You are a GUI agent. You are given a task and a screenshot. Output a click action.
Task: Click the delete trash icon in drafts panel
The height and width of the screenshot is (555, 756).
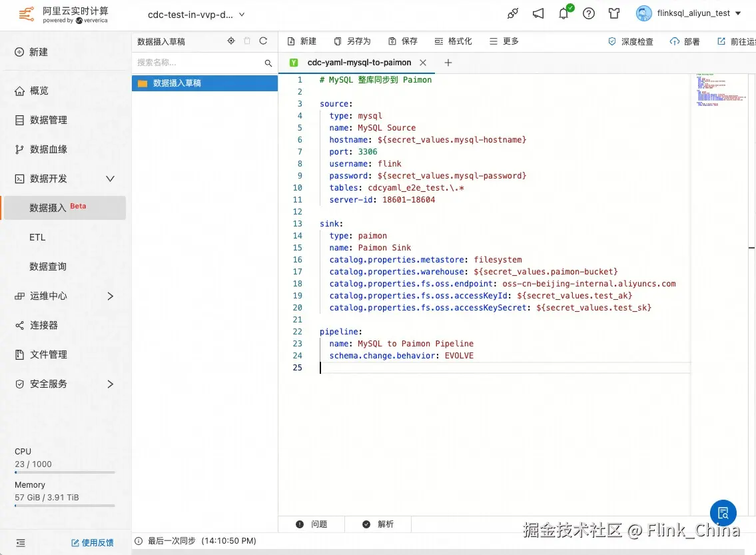coord(247,41)
